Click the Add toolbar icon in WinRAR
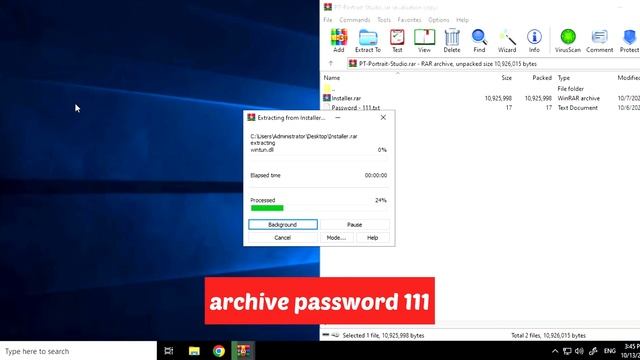This screenshot has height=360, width=640. [339, 40]
